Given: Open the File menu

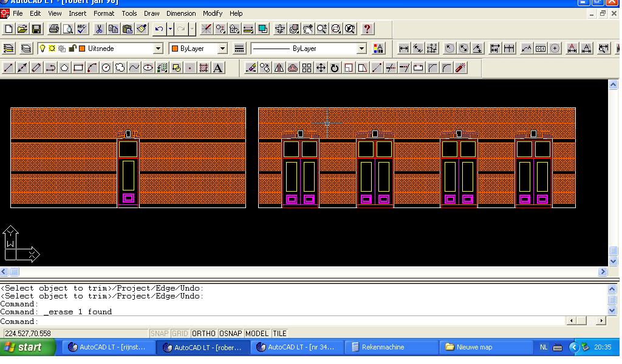Looking at the screenshot, I should pyautogui.click(x=18, y=13).
